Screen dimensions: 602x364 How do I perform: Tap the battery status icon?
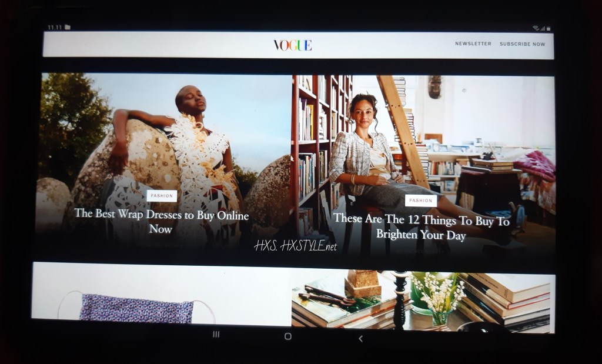click(549, 28)
